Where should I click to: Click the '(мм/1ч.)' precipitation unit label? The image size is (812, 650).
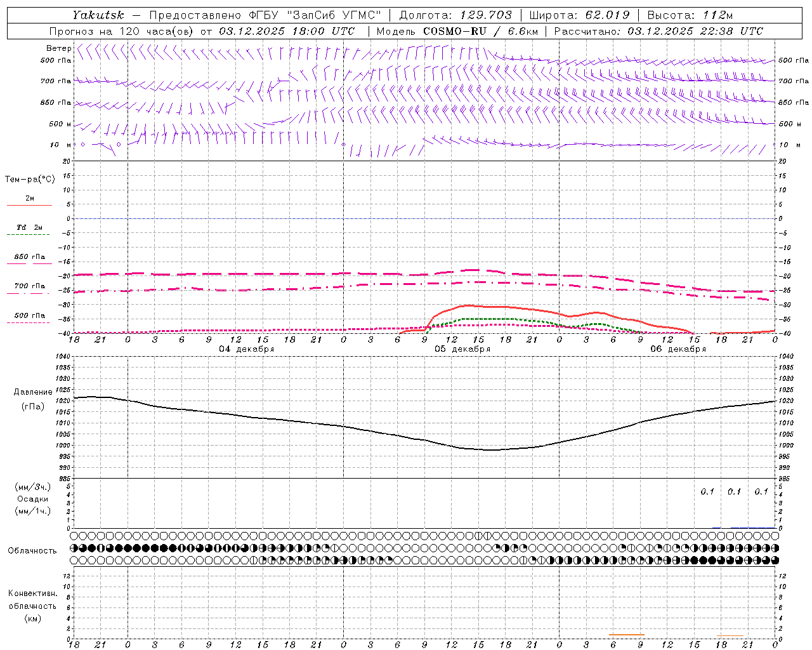33,511
